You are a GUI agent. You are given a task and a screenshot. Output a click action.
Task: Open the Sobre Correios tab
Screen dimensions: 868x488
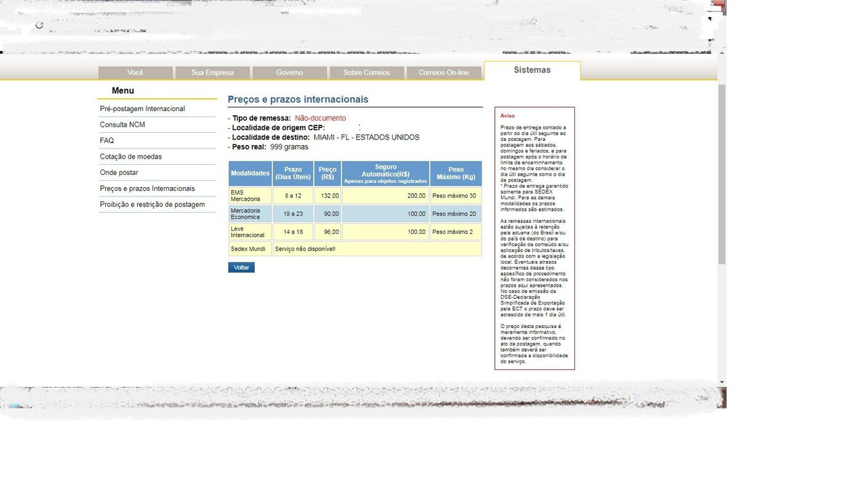click(x=367, y=73)
